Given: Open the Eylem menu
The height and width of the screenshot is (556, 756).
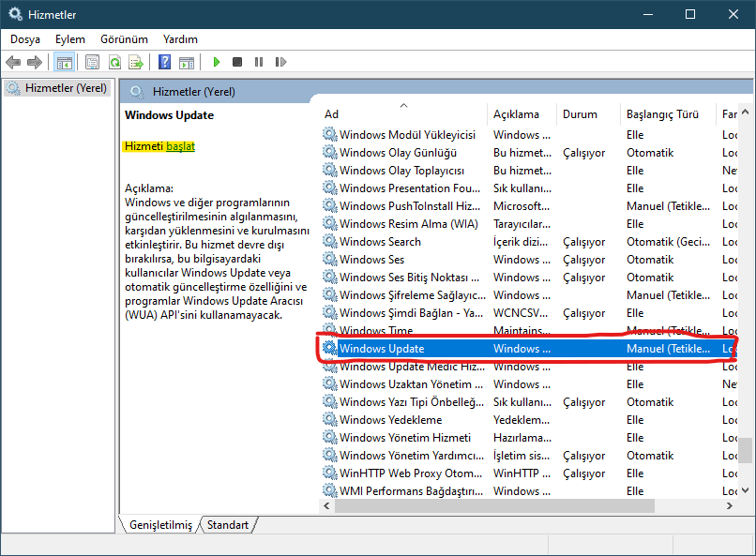Looking at the screenshot, I should coord(70,39).
